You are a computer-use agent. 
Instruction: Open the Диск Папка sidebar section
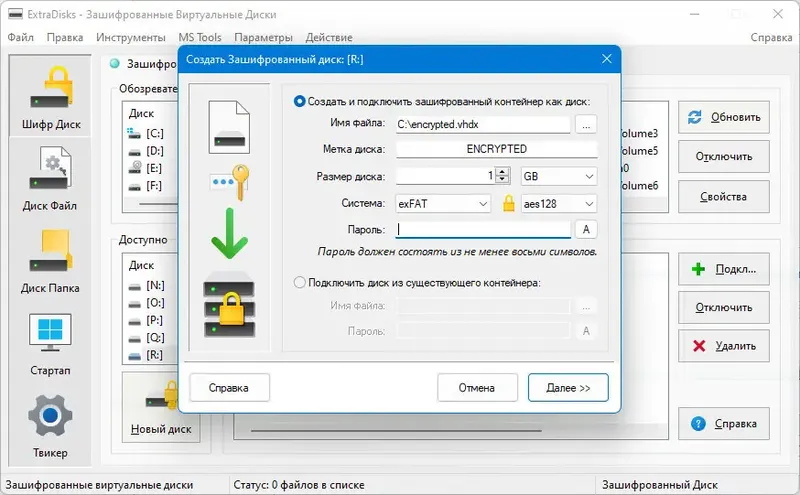50,261
